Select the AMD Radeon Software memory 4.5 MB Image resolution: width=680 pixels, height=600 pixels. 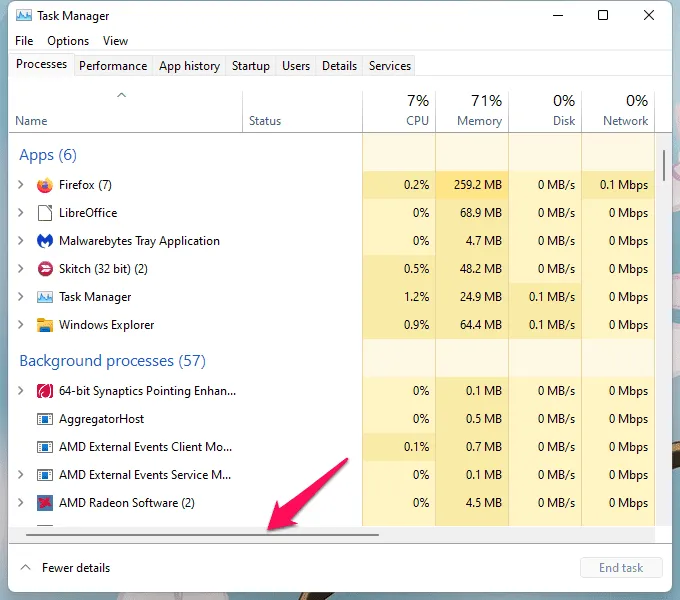[x=484, y=503]
